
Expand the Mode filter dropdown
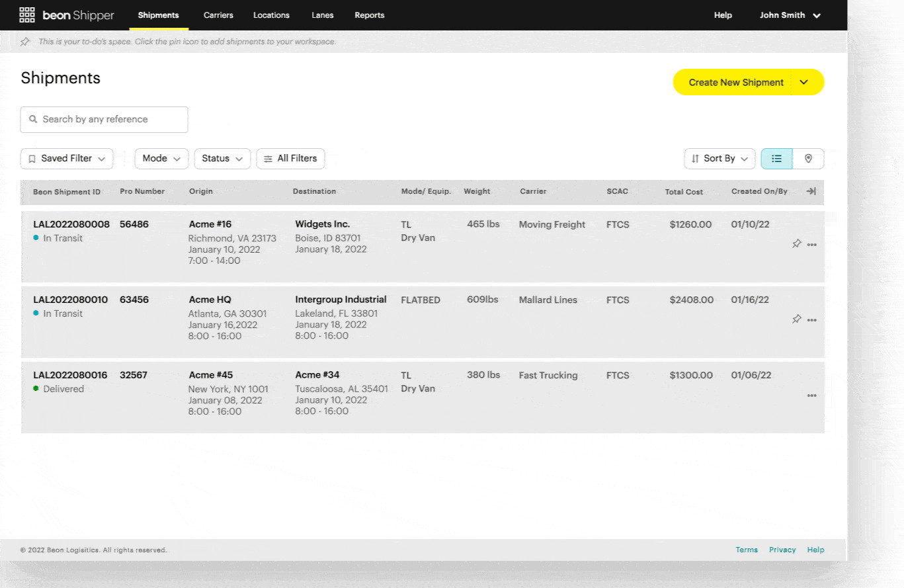pyautogui.click(x=161, y=159)
